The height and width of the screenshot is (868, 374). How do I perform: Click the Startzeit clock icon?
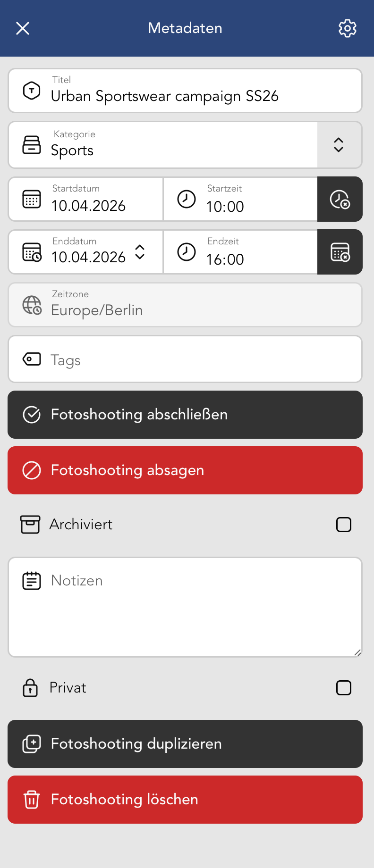(187, 199)
